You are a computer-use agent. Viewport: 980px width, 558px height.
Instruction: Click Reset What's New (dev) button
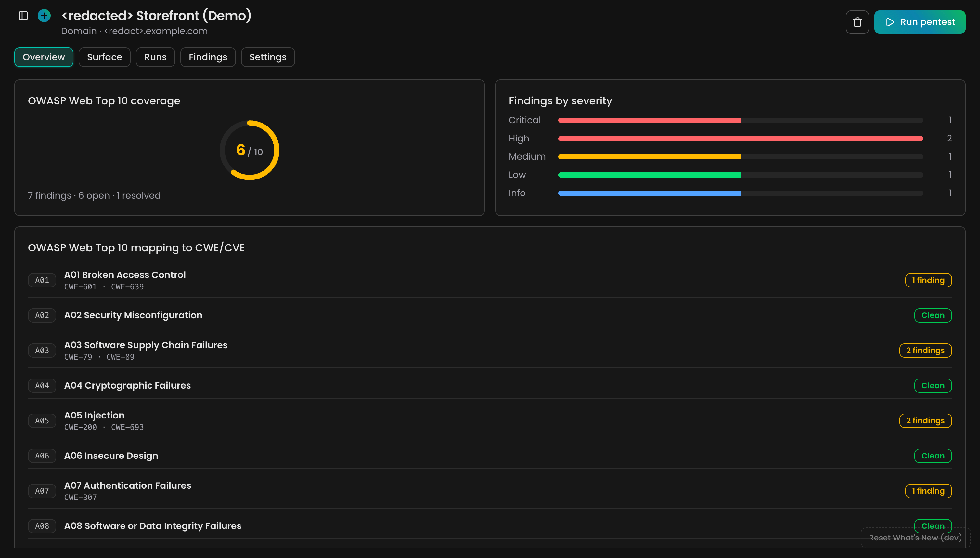tap(915, 538)
